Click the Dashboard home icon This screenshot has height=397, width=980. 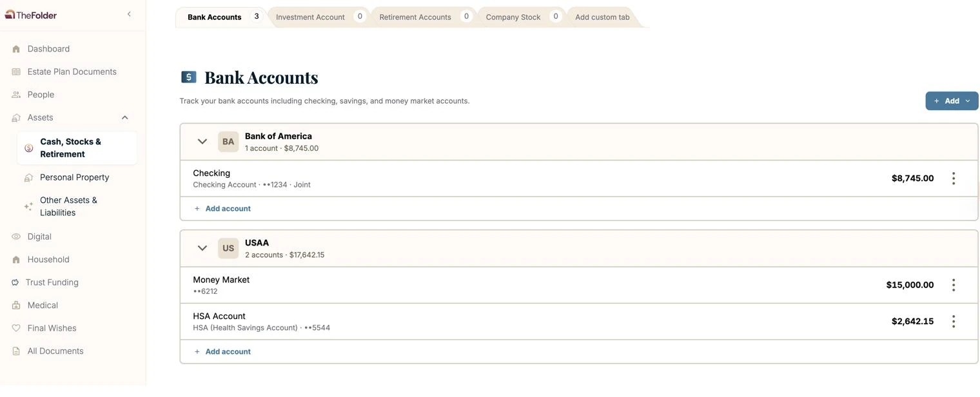pyautogui.click(x=16, y=49)
